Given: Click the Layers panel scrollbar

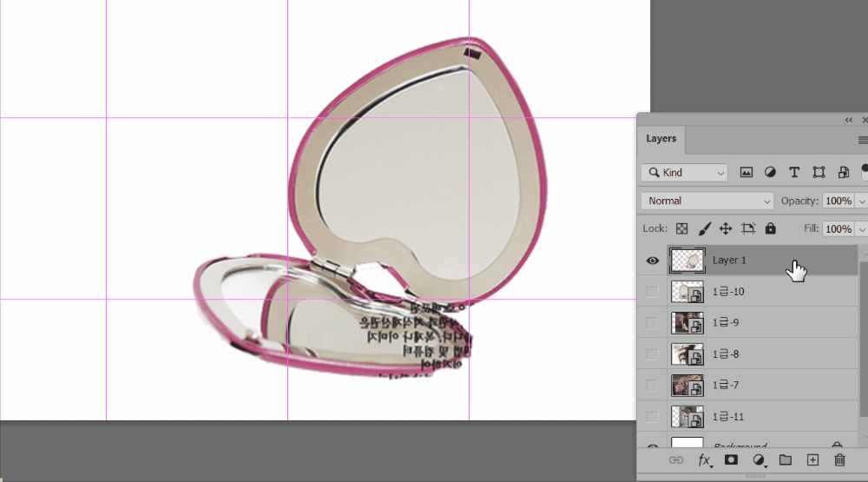Looking at the screenshot, I should click(x=863, y=338).
